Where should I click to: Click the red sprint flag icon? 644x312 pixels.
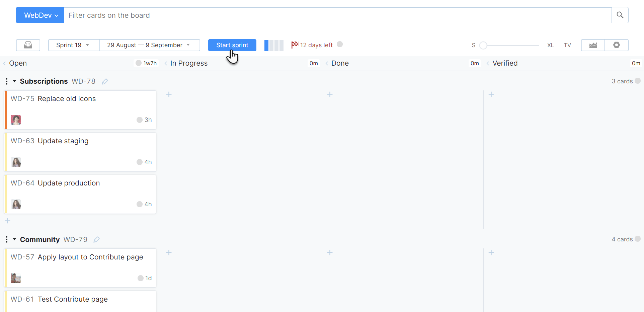coord(295,45)
